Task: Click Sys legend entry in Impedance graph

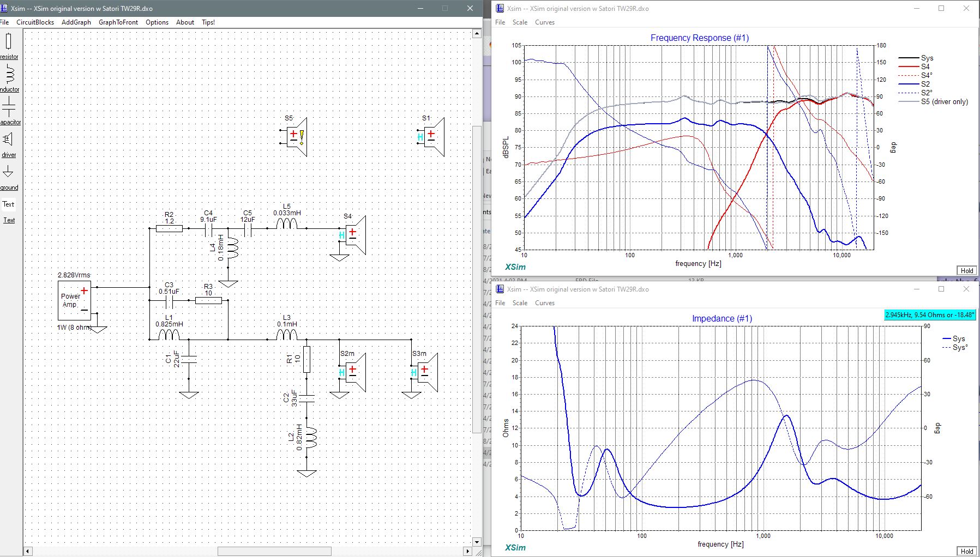Action: (954, 338)
